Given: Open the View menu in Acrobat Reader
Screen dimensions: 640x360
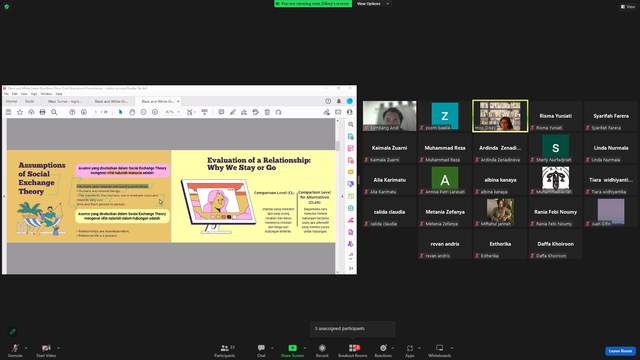Looking at the screenshot, I should tap(24, 94).
